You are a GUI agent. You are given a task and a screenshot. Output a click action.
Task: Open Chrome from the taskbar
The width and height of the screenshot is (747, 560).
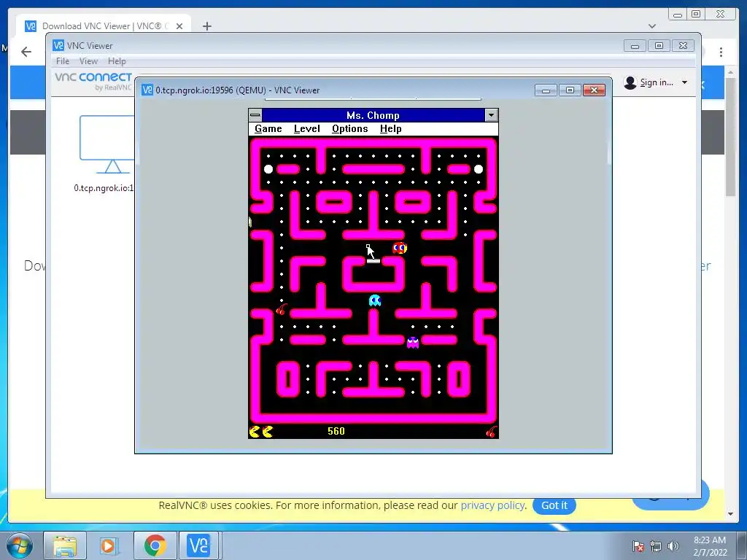(x=155, y=545)
